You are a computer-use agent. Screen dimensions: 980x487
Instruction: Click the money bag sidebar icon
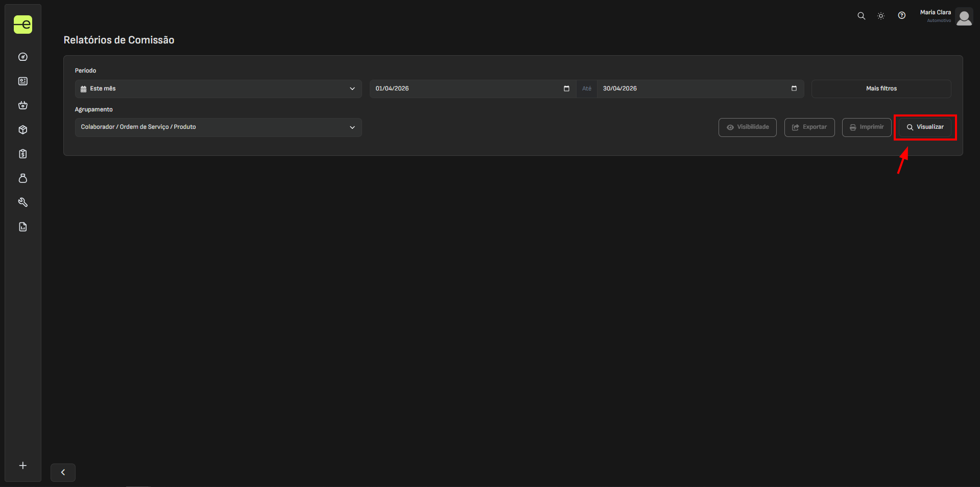[23, 178]
